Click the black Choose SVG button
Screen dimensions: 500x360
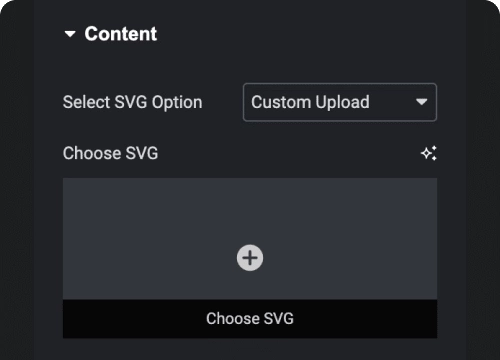coord(250,319)
